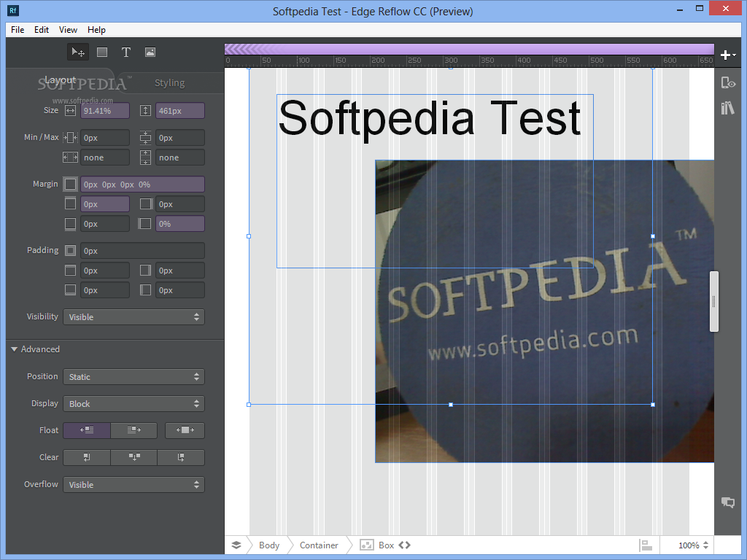This screenshot has height=560, width=747.
Task: Click the canvas width resize handle
Action: pos(713,301)
